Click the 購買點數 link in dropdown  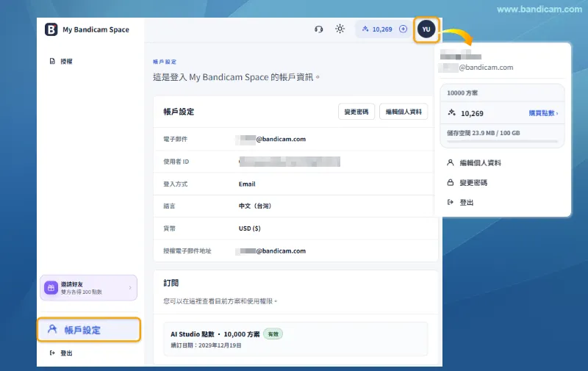(543, 113)
